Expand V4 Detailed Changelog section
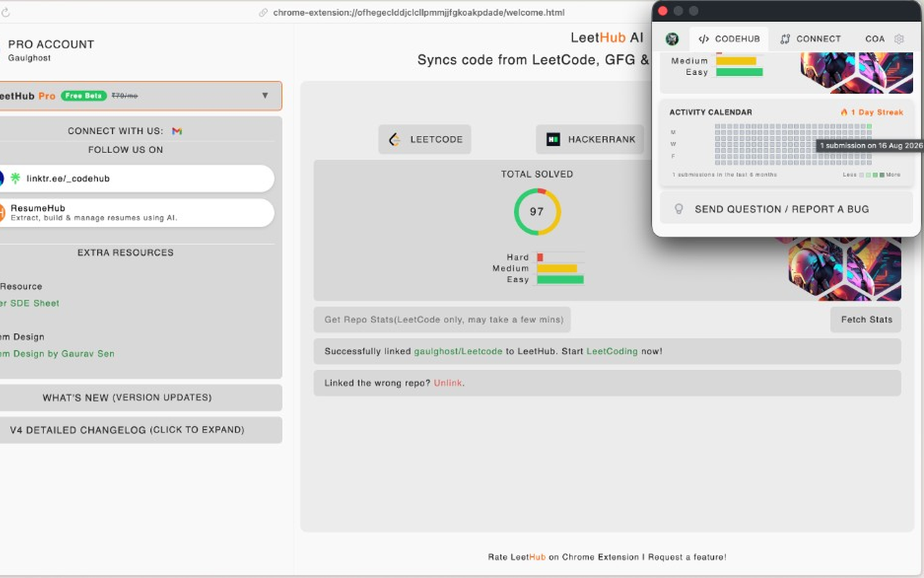Viewport: 924px width, 578px height. point(140,430)
